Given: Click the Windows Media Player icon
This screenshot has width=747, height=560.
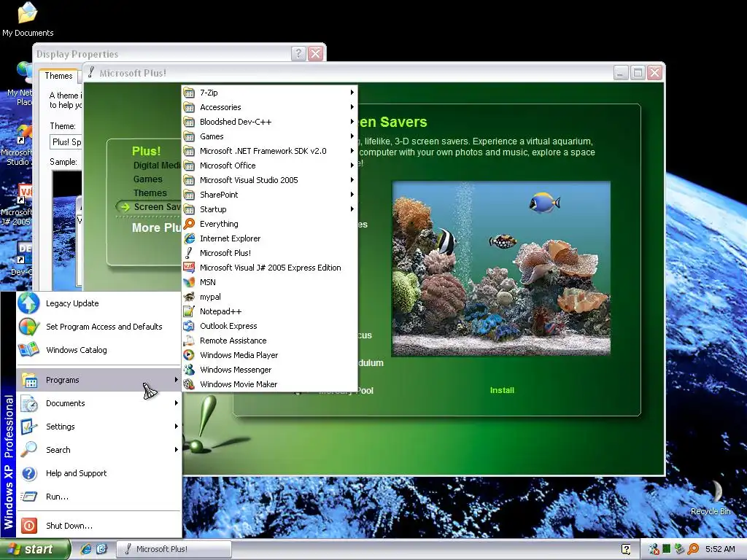Looking at the screenshot, I should [x=189, y=355].
